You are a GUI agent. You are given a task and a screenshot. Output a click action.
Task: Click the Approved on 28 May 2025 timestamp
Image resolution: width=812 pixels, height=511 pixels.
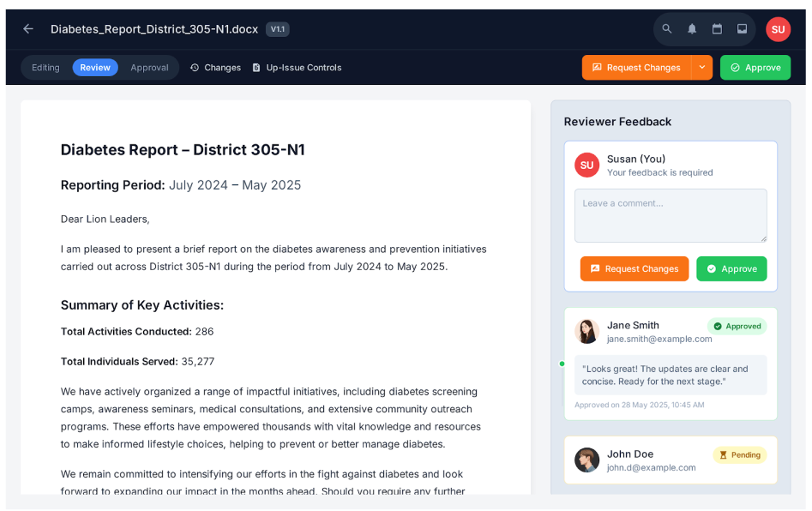point(639,406)
